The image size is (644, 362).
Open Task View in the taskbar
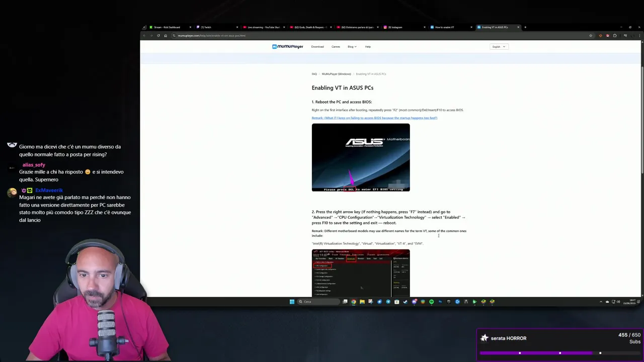345,302
